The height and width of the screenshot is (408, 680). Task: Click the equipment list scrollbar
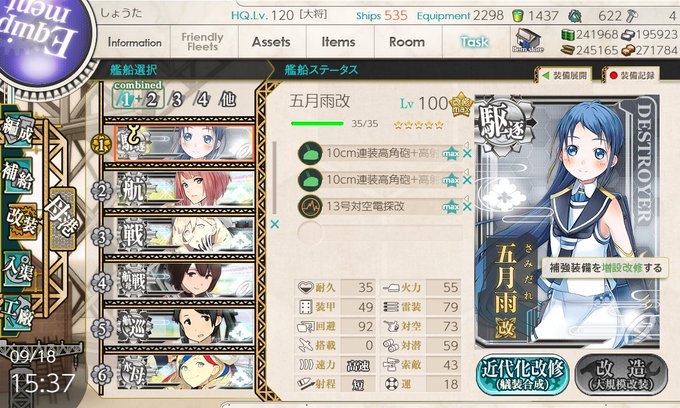click(x=274, y=178)
